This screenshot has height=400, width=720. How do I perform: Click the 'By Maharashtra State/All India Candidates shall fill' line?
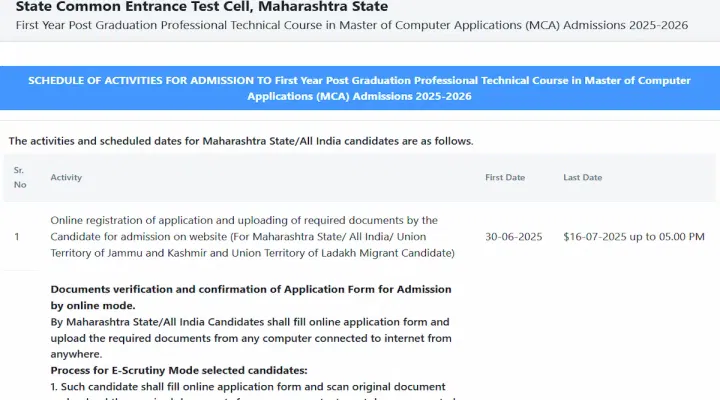[x=249, y=322]
